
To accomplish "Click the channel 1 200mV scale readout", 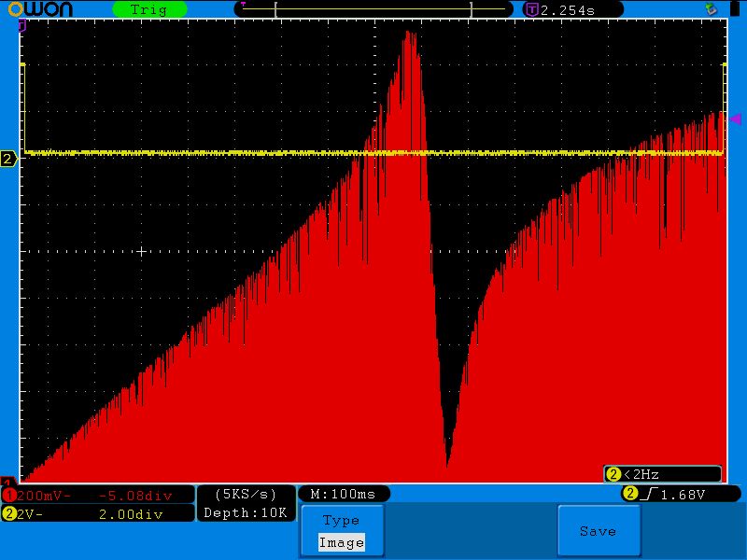I will click(x=44, y=496).
